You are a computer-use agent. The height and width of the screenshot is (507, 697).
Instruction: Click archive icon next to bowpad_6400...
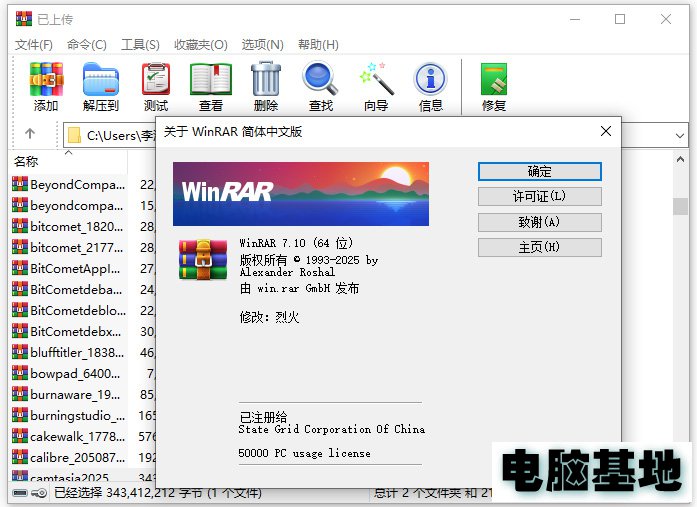tap(20, 373)
